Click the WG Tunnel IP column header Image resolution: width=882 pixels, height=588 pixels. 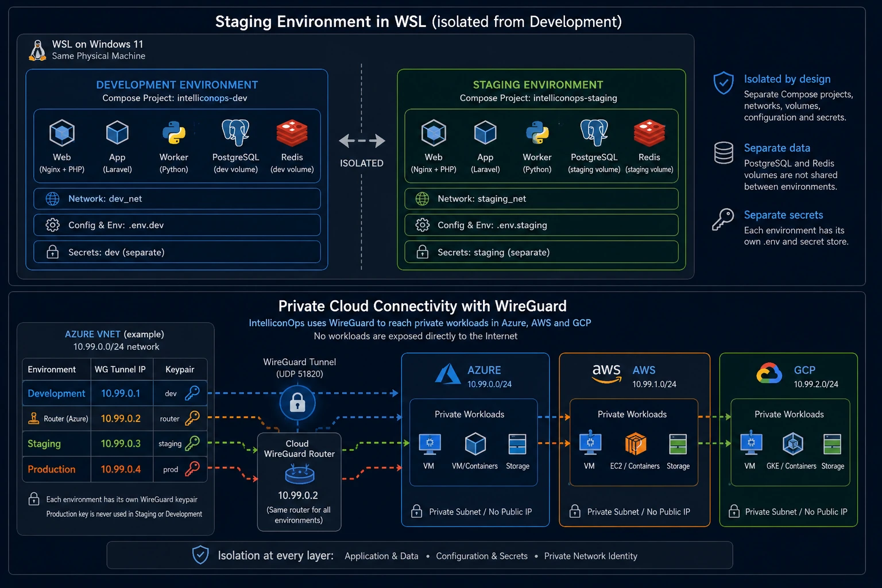pyautogui.click(x=121, y=369)
